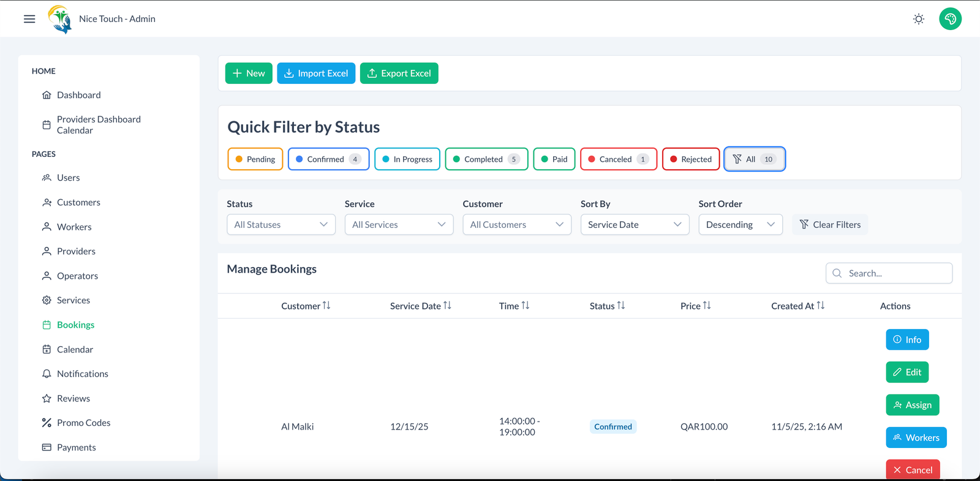
Task: Go to Notifications in sidebar
Action: (82, 374)
